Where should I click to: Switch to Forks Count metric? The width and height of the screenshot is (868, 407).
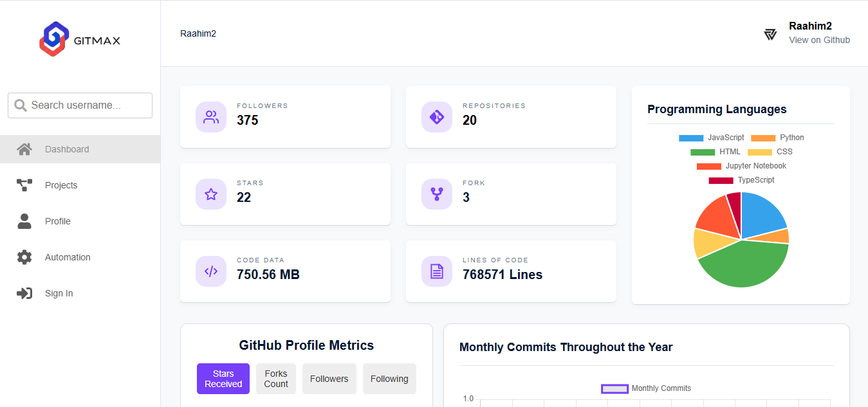pos(276,379)
